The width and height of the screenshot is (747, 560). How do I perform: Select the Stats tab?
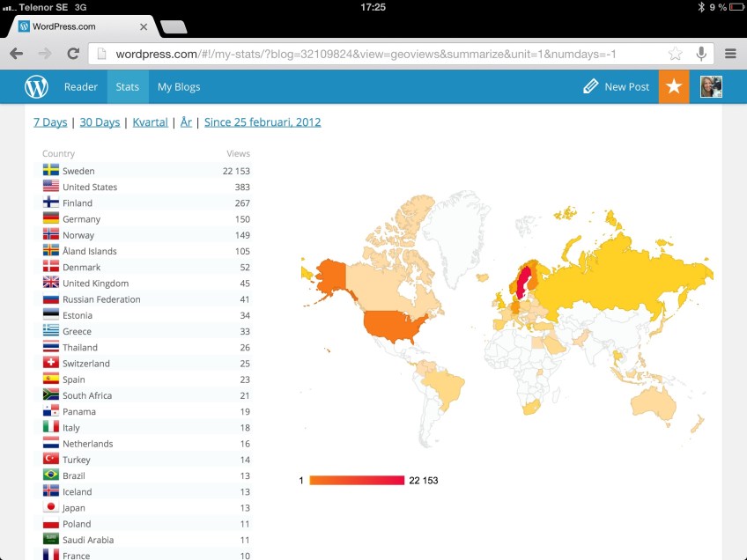pos(128,87)
